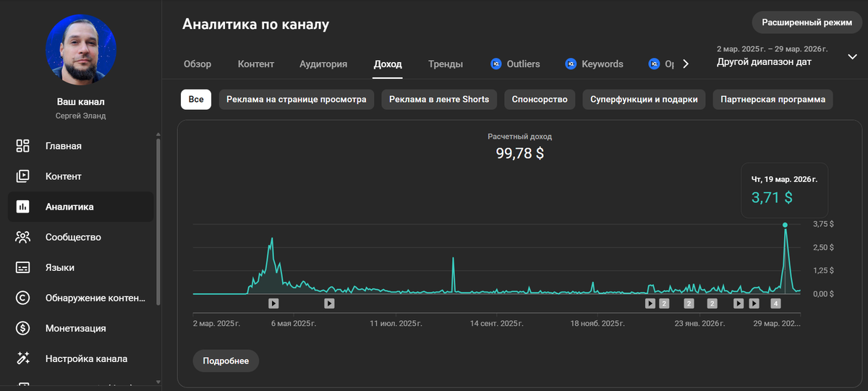This screenshot has height=391, width=868.
Task: Expand the date range dropdown arrow
Action: coord(851,58)
